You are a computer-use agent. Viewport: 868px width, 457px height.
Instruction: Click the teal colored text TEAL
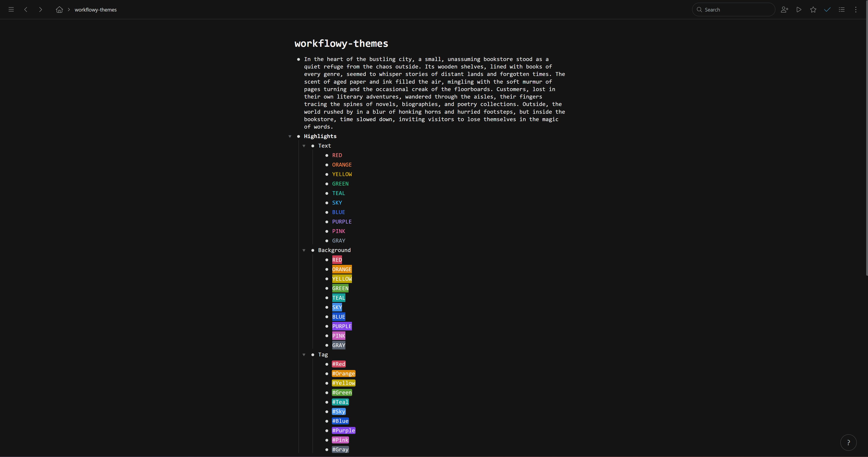pyautogui.click(x=339, y=193)
